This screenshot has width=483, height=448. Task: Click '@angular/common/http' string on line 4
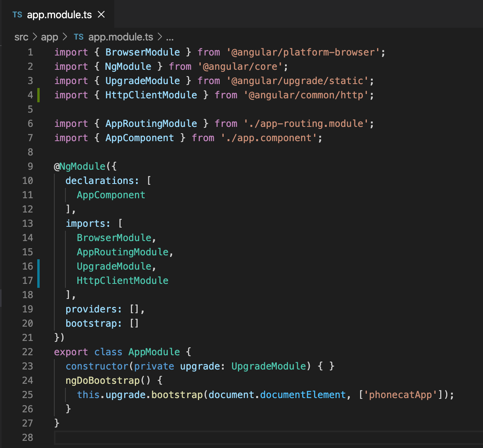[x=306, y=95]
